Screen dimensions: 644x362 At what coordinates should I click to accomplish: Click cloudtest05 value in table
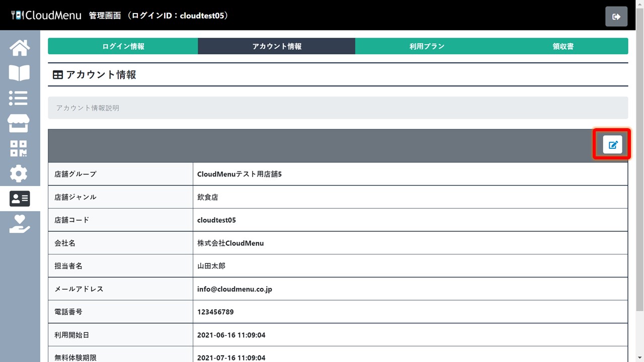tap(216, 220)
